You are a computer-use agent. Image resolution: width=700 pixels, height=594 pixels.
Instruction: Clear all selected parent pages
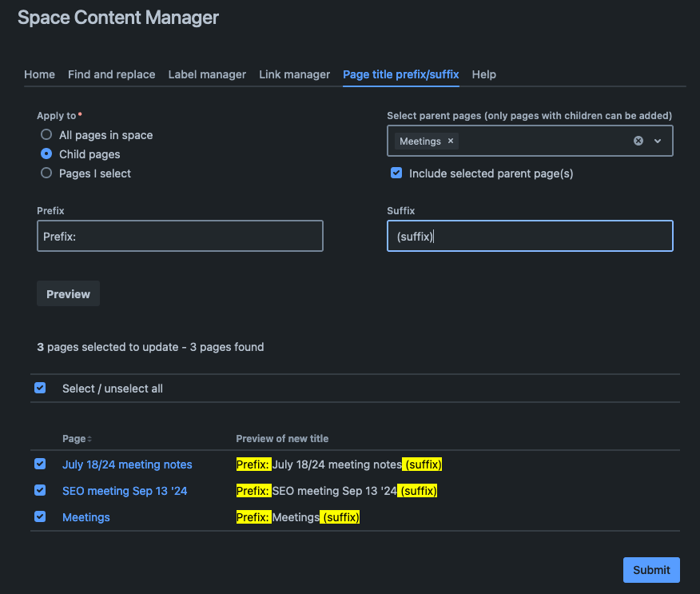pos(638,142)
